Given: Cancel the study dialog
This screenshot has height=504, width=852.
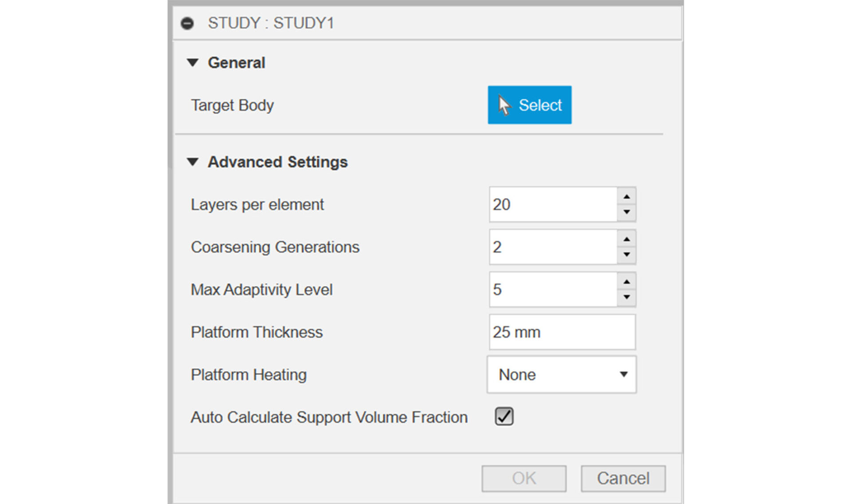Looking at the screenshot, I should [623, 478].
